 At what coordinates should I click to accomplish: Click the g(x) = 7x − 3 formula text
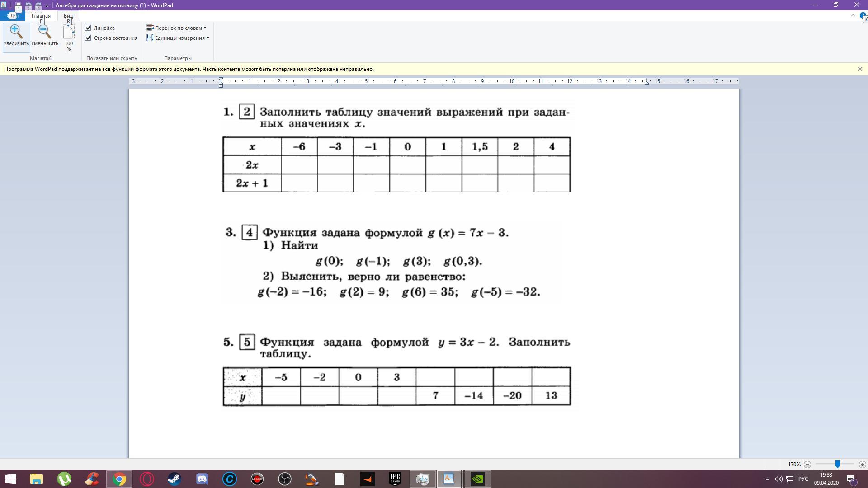point(468,233)
